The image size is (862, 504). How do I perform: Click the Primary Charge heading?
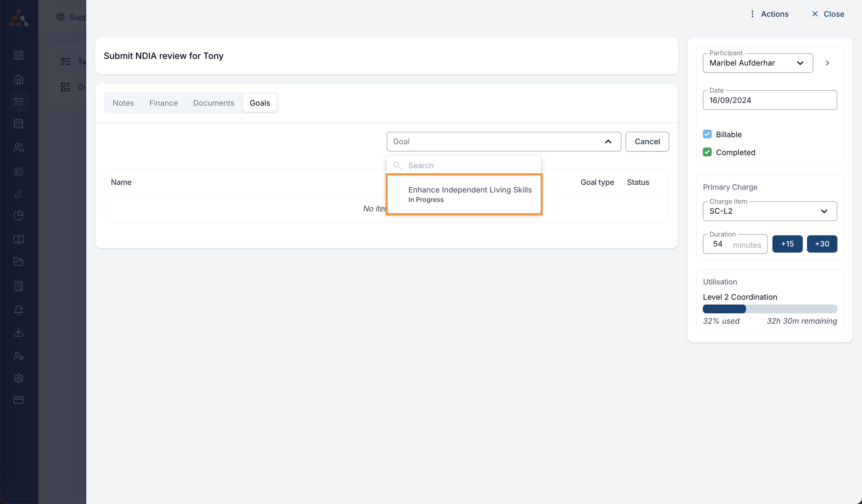click(x=730, y=187)
